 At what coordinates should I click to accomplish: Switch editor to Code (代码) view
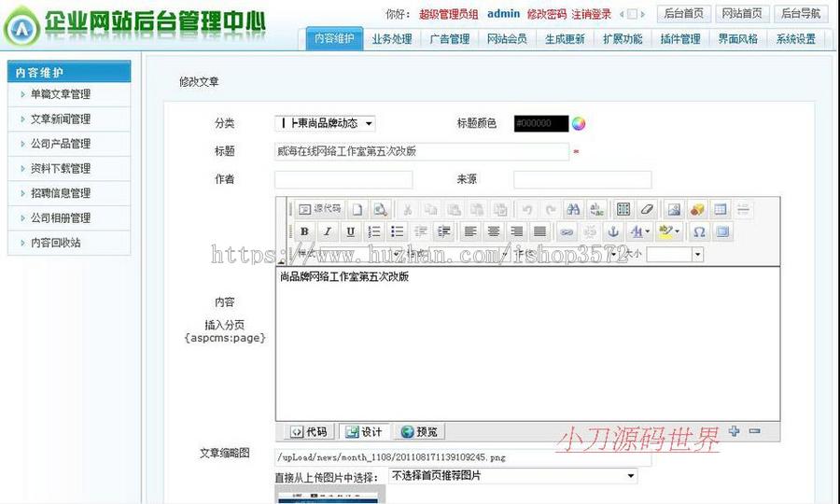tap(309, 432)
